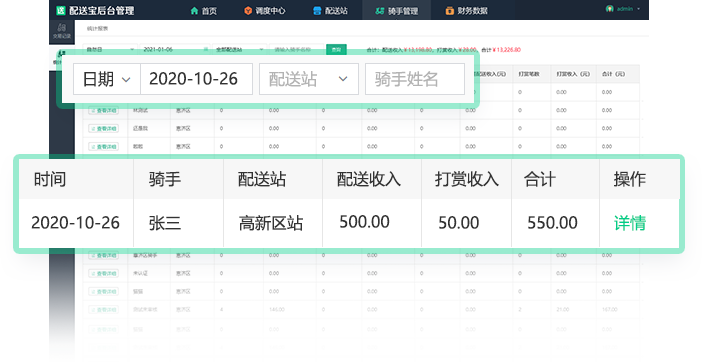This screenshot has height=362, width=702.
Task: Click the 统计报表 breadcrumb label
Action: (97, 28)
